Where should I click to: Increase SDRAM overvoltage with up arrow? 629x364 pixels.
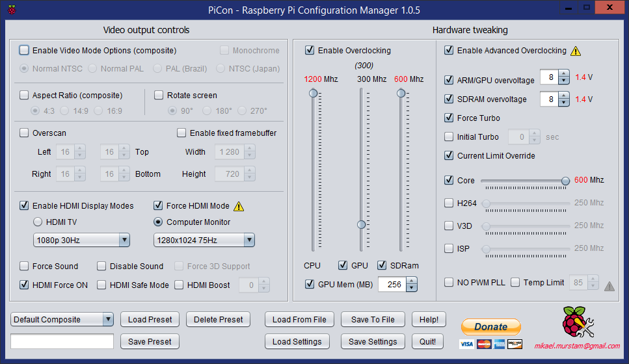click(x=563, y=96)
